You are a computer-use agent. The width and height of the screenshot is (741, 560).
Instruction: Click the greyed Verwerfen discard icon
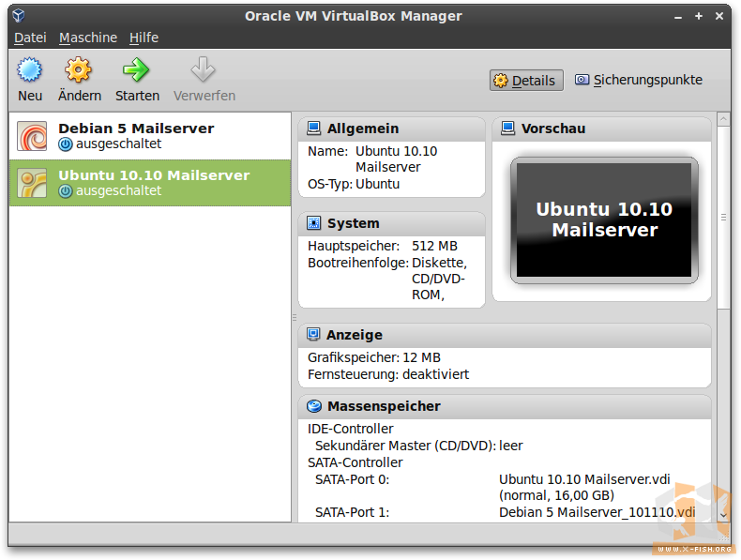point(204,70)
